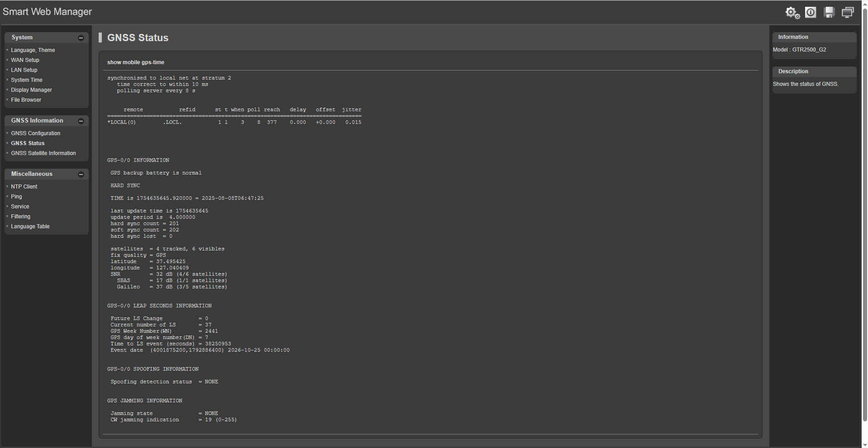Collapse the GNSS Information section
Screen dimensions: 868x448
81,121
